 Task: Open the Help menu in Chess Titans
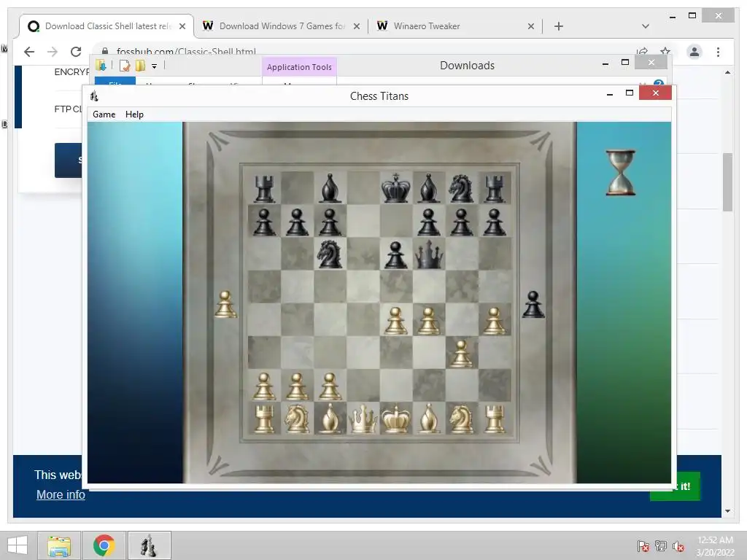tap(134, 114)
